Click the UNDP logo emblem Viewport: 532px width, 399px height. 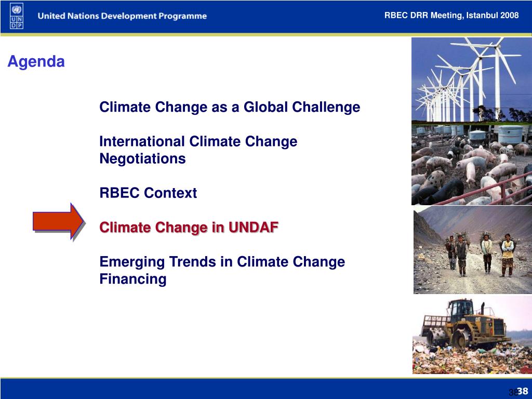tap(16, 16)
